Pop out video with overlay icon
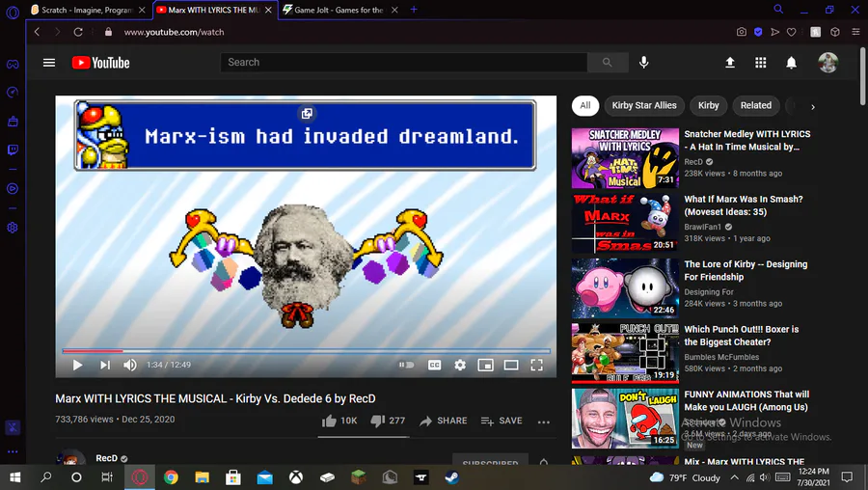868x490 pixels. (306, 114)
